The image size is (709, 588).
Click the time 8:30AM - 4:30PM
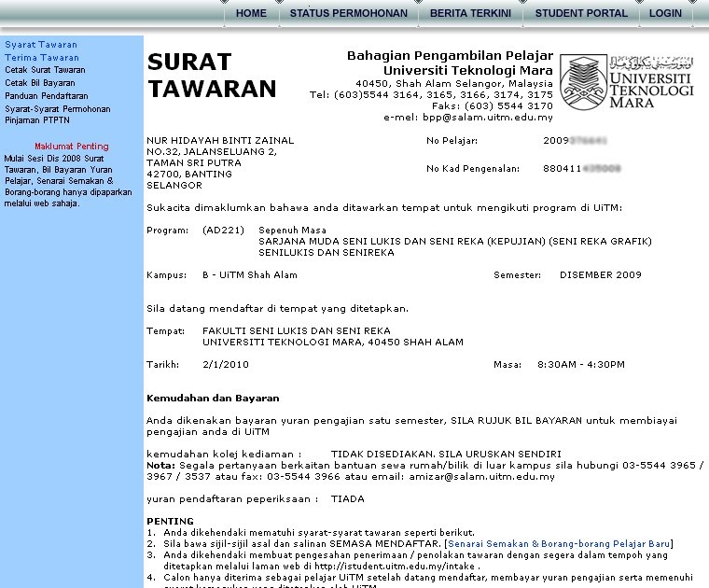(581, 365)
